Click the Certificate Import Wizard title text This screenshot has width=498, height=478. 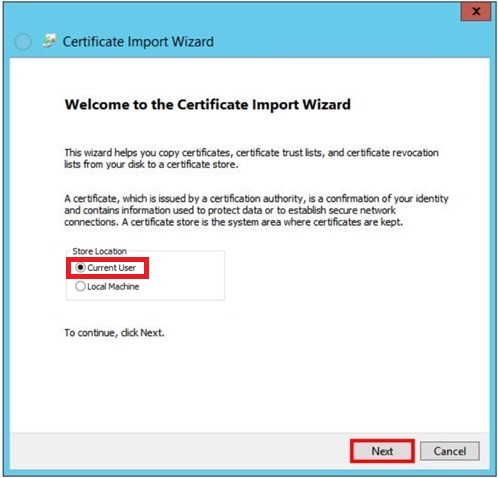(x=138, y=42)
